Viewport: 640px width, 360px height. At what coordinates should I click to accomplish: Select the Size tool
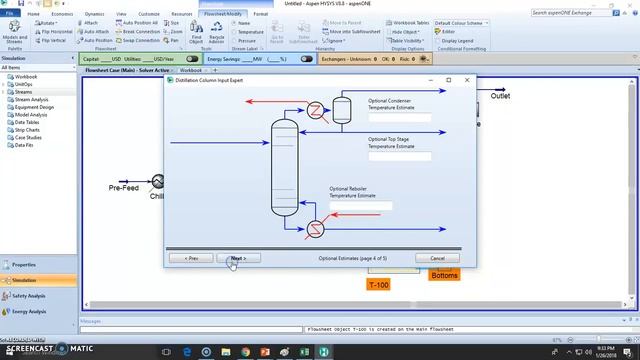pyautogui.click(x=171, y=23)
